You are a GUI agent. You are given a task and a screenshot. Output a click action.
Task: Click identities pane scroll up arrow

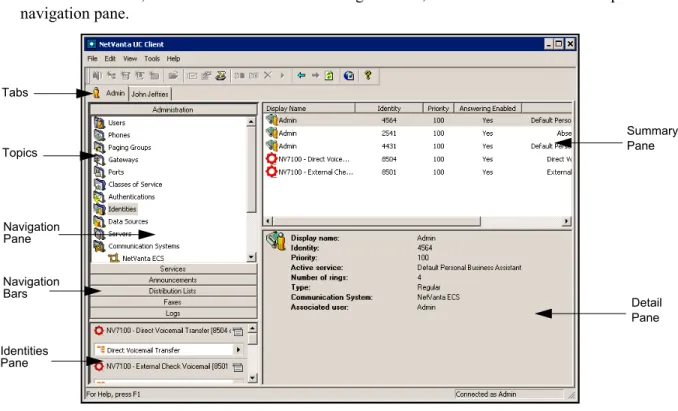coord(253,328)
